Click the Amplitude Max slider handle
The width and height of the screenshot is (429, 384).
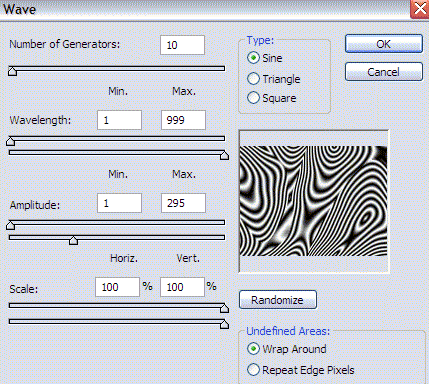pos(73,240)
